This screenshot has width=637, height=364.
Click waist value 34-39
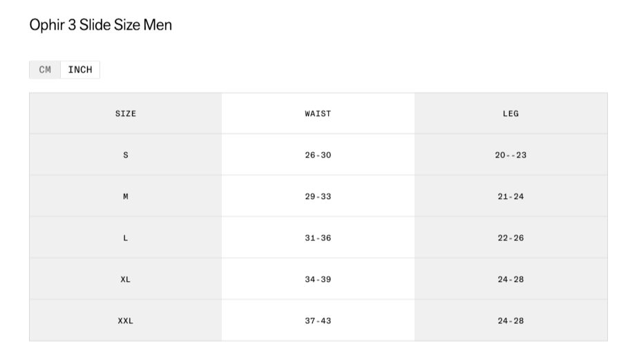pos(318,279)
